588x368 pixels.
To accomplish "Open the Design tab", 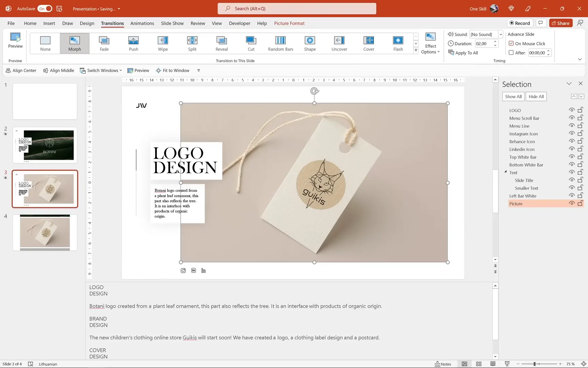I will tap(87, 23).
